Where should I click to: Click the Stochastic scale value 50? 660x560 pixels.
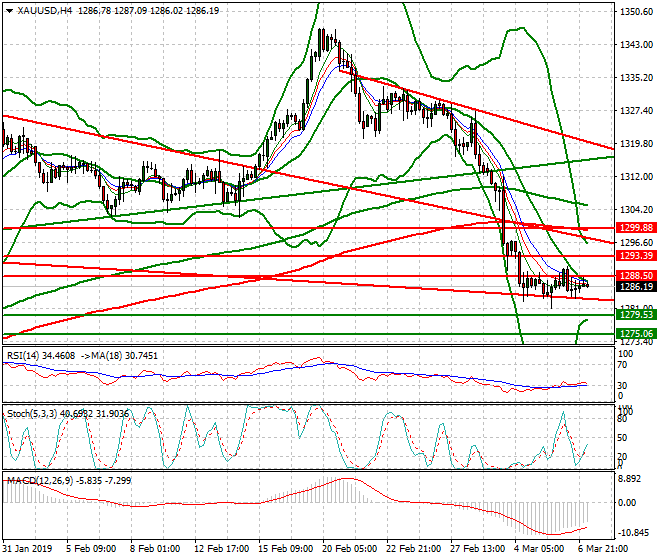[623, 438]
